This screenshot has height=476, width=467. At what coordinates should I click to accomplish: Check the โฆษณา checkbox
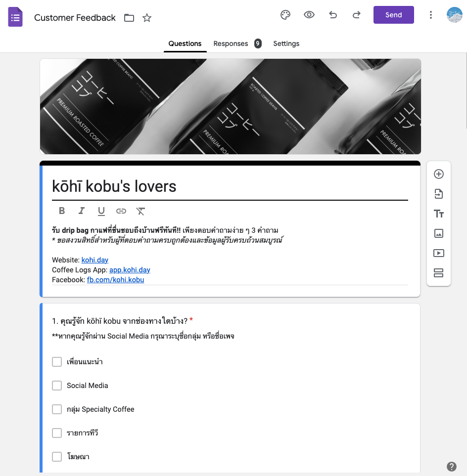click(57, 457)
